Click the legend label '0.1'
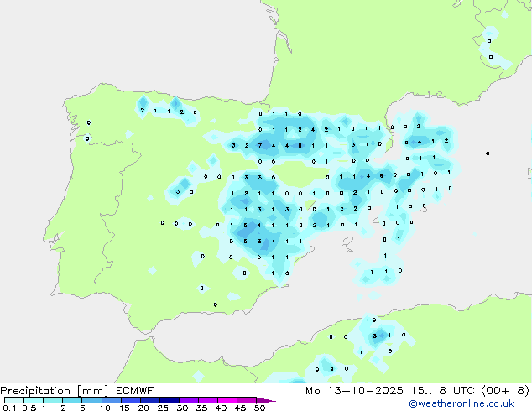 (9, 408)
